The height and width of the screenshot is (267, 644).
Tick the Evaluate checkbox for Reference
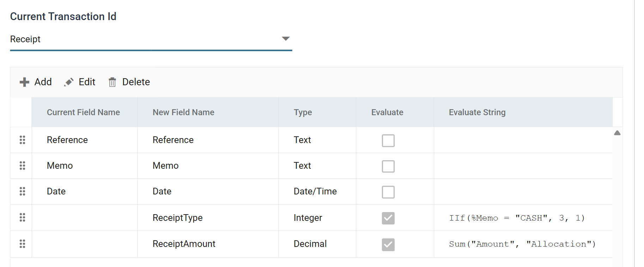(x=388, y=141)
